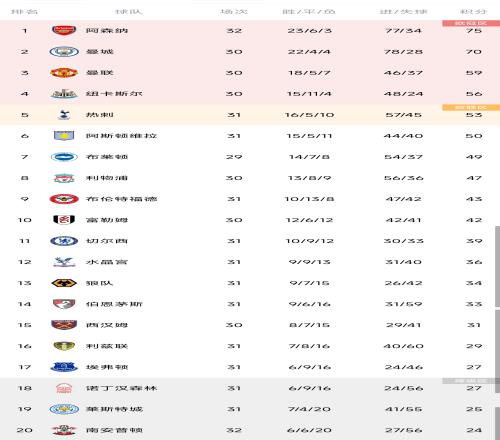This screenshot has width=500, height=440.
Task: Click the 积分 column header
Action: [x=474, y=12]
